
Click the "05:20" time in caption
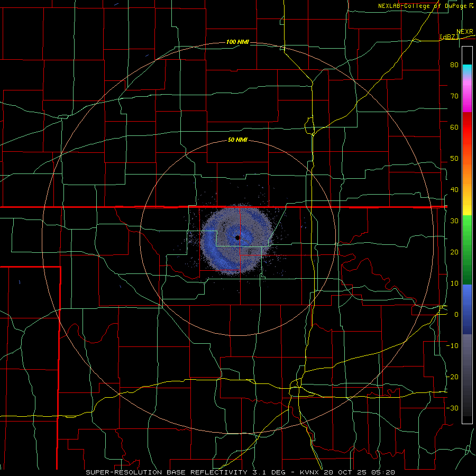383,472
